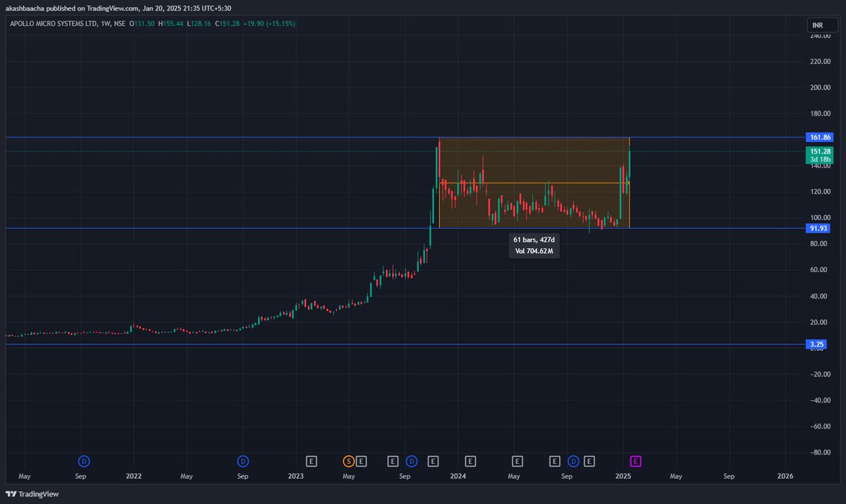
Task: Click the E marker right beside the orange S
Action: coord(362,461)
